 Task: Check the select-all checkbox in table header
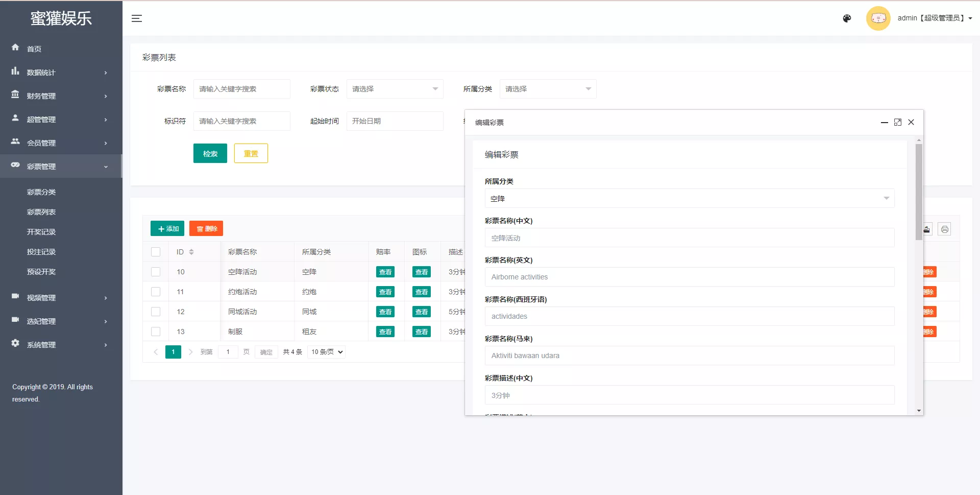pos(156,251)
